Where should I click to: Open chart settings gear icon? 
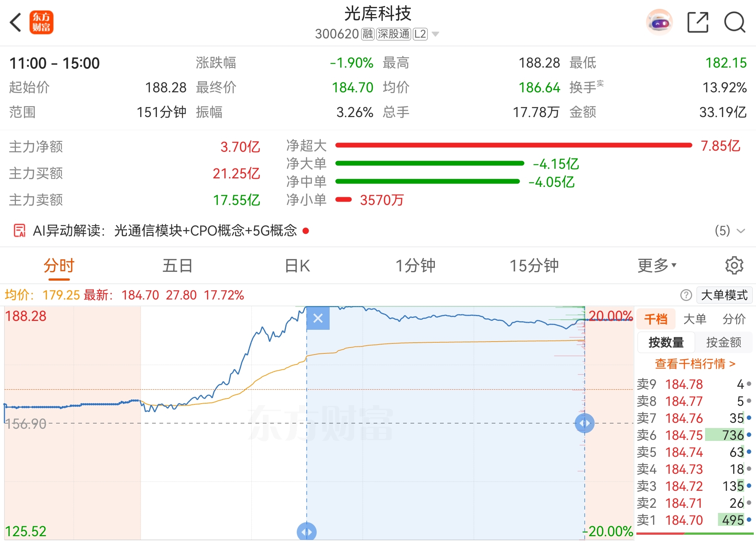pos(734,266)
